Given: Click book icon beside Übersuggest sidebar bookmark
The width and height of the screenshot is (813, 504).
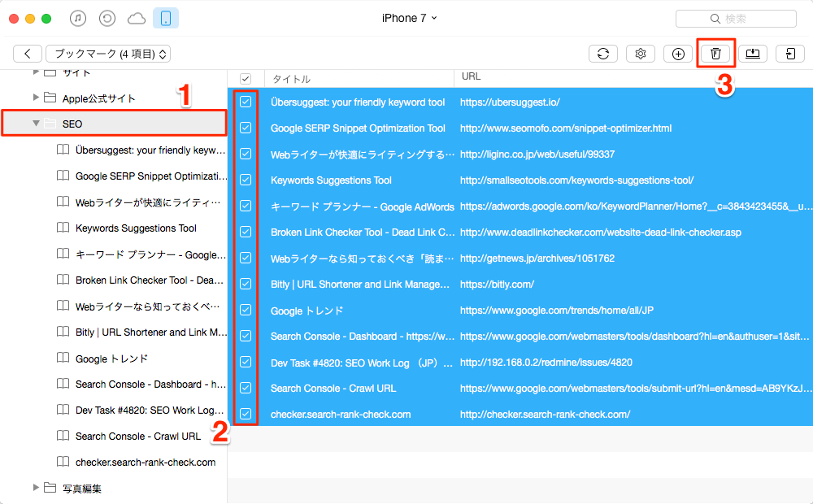Looking at the screenshot, I should [63, 150].
